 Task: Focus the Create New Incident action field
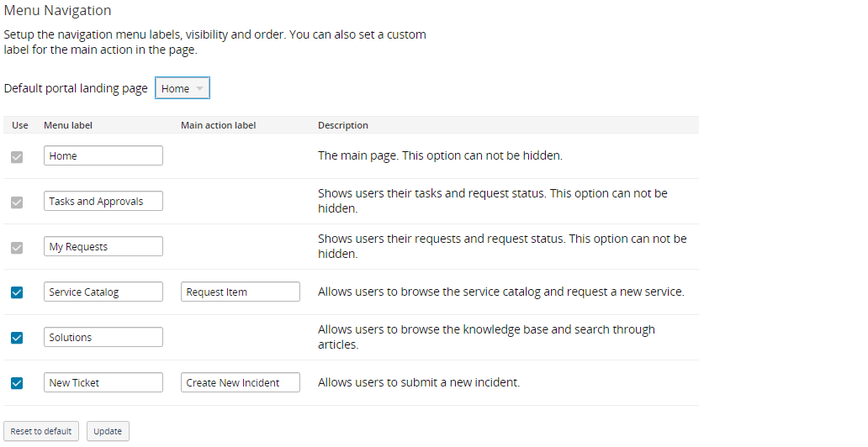pos(241,383)
